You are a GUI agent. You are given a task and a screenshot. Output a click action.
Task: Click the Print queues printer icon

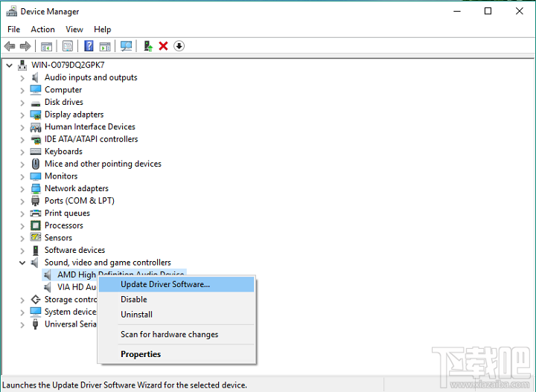[x=36, y=213]
